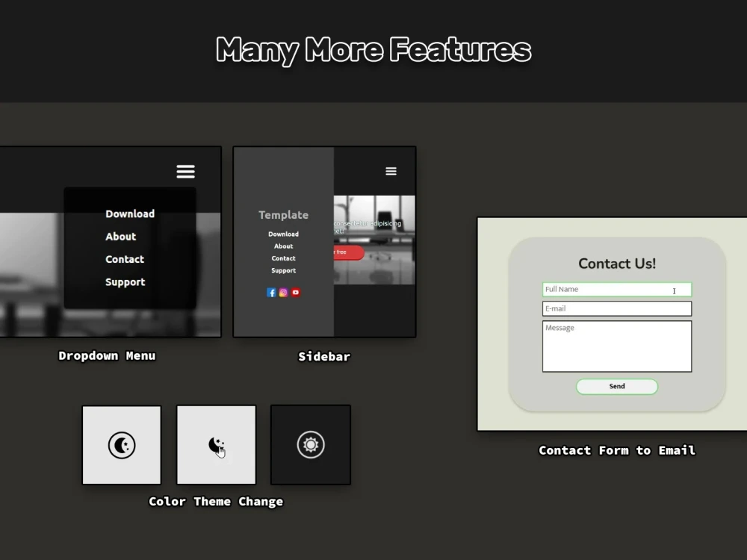Click the office photo in Sidebar preview
The image size is (747, 560).
374,240
